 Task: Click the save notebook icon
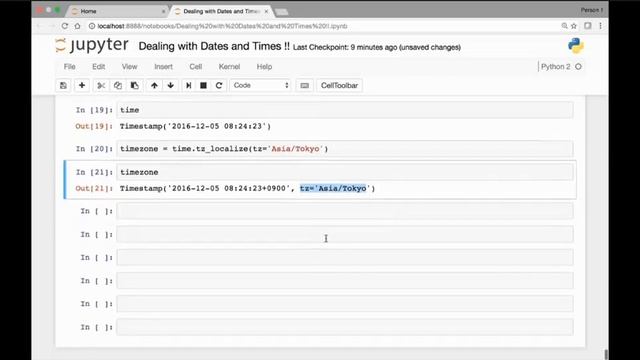coord(63,85)
